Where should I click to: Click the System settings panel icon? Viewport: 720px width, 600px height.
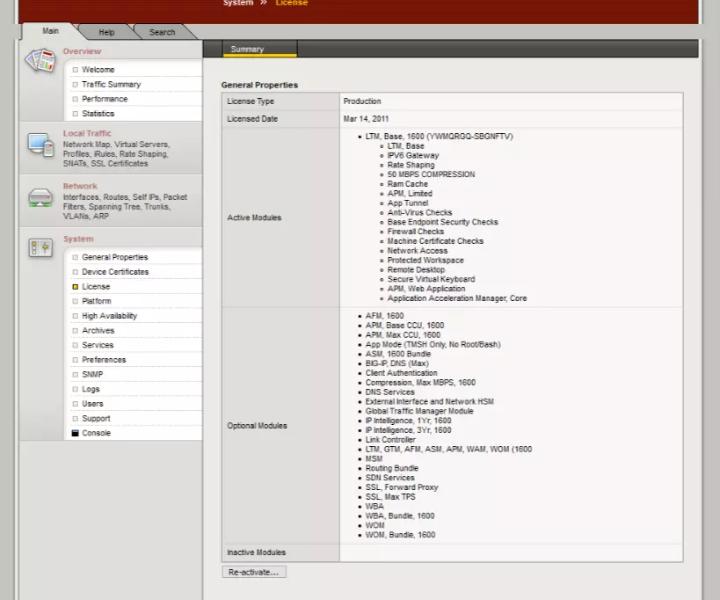click(40, 248)
